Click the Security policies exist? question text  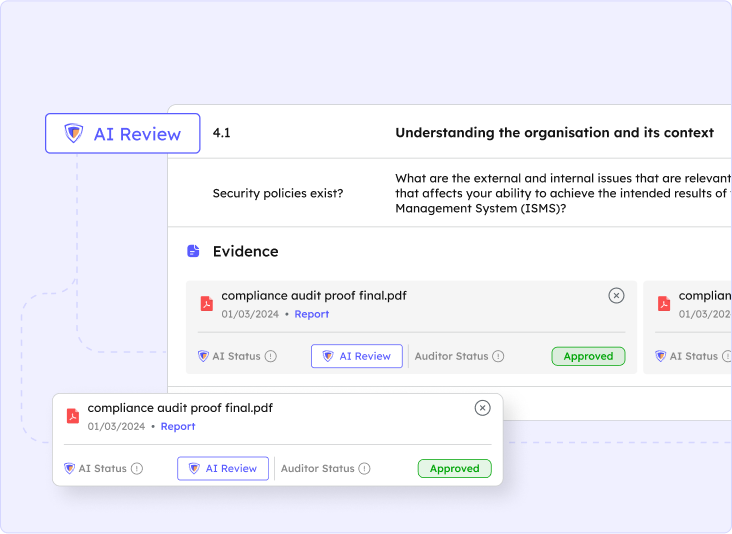point(278,193)
